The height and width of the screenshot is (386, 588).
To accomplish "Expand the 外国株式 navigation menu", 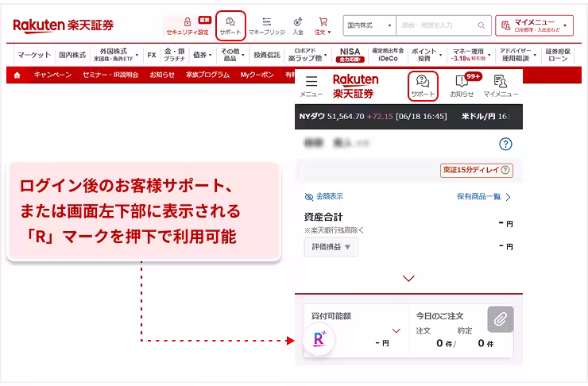I will (115, 55).
